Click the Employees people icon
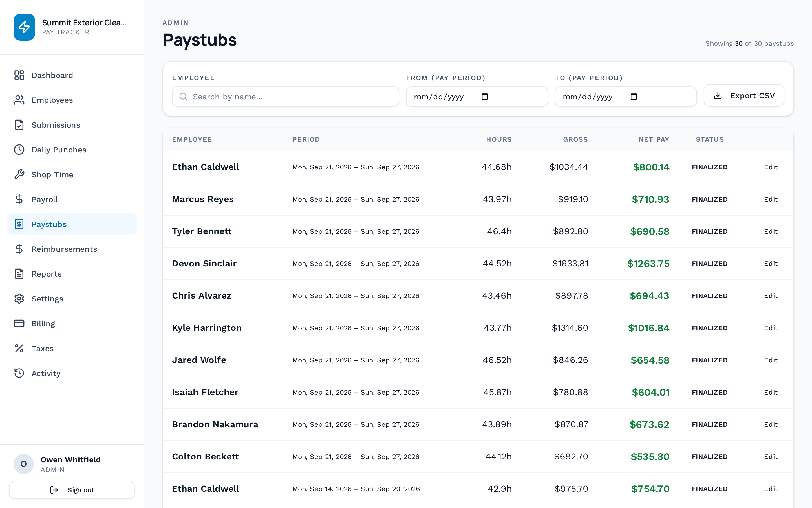Image resolution: width=812 pixels, height=508 pixels. [x=19, y=100]
